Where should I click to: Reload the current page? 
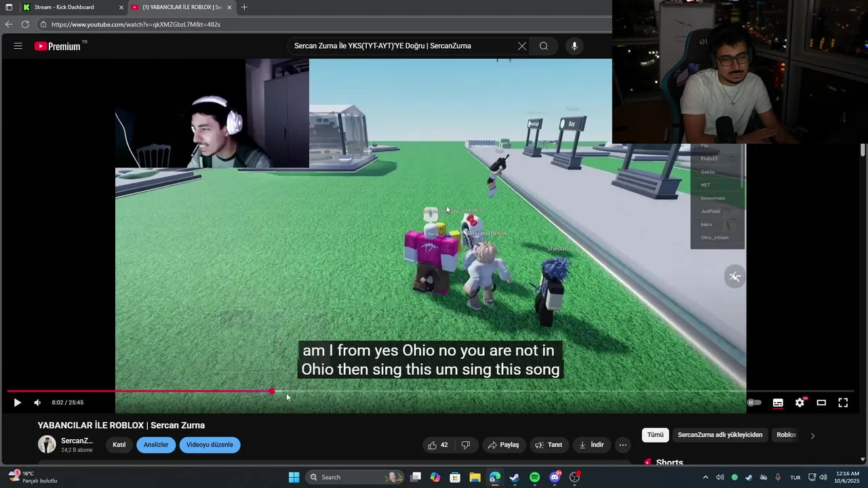[x=25, y=24]
